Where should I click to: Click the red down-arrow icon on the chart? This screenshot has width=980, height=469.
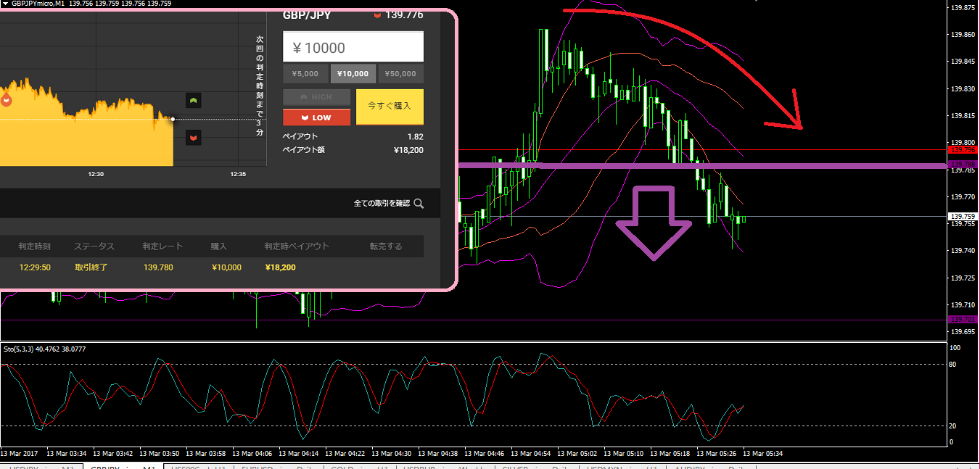(x=194, y=137)
